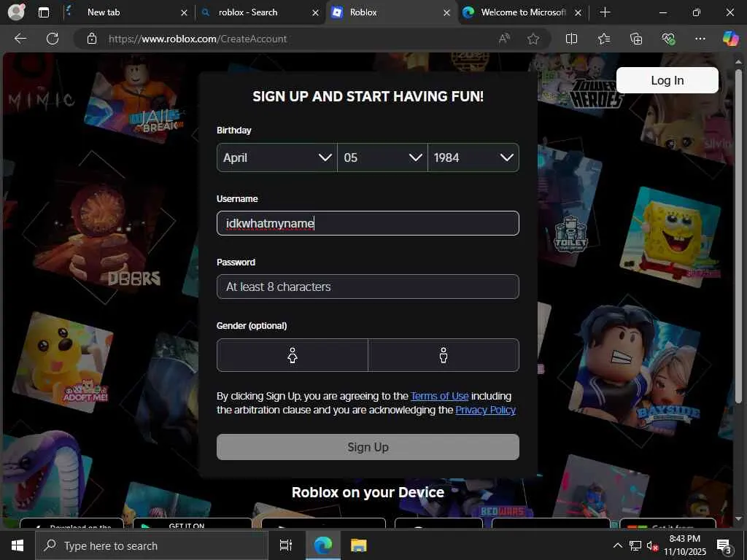Open the Privacy Policy link
This screenshot has height=560, width=747.
click(x=485, y=410)
